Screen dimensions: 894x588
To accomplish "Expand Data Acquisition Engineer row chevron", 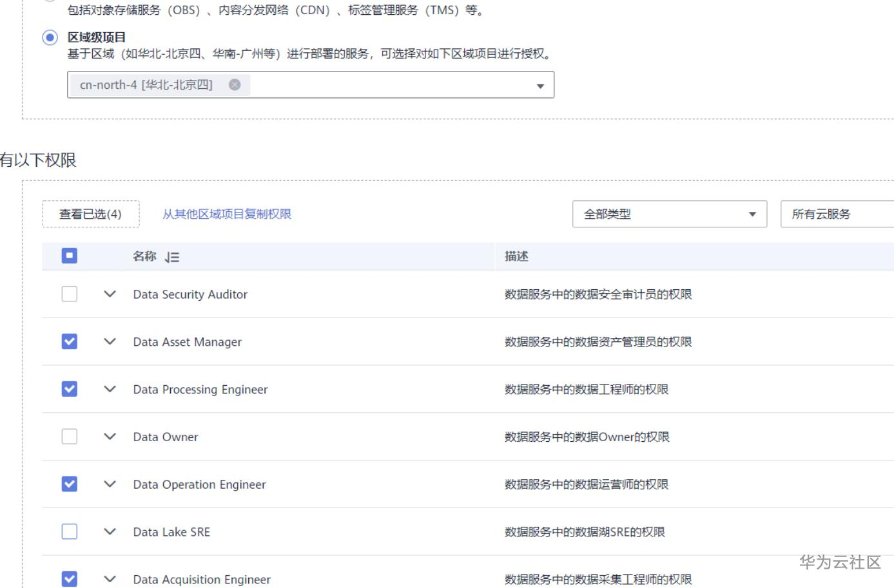I will click(x=110, y=579).
